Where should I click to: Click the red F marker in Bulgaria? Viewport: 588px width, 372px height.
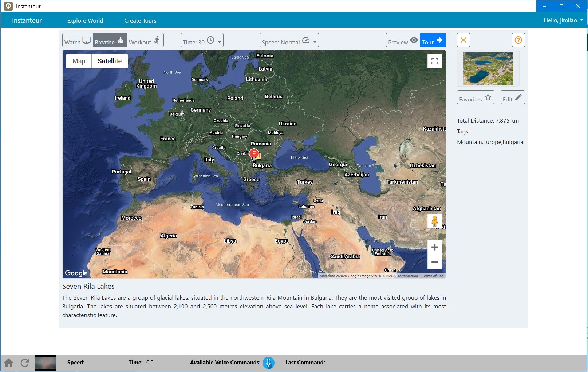[x=254, y=154]
